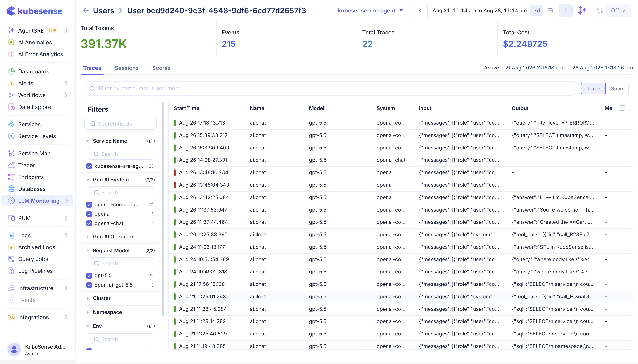Click the back arrow next to Users
This screenshot has width=638, height=364.
coord(86,11)
